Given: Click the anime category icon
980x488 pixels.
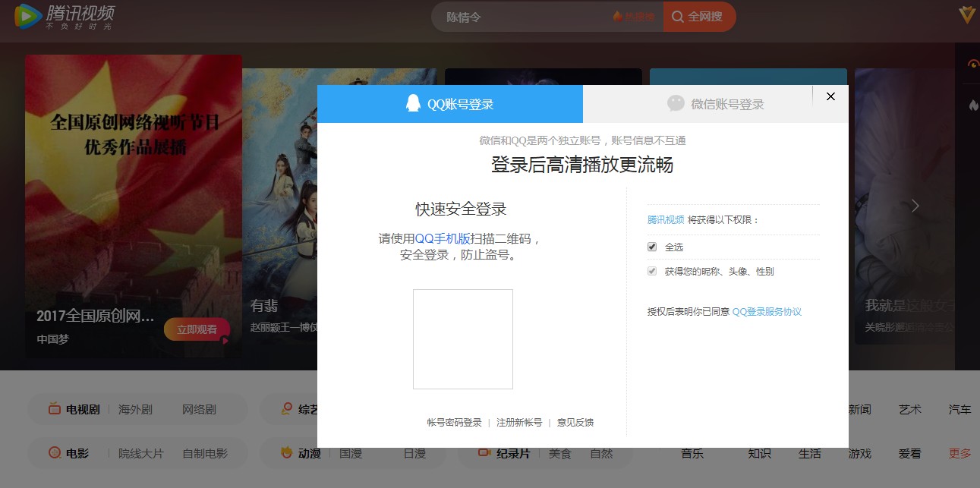Looking at the screenshot, I should (287, 453).
